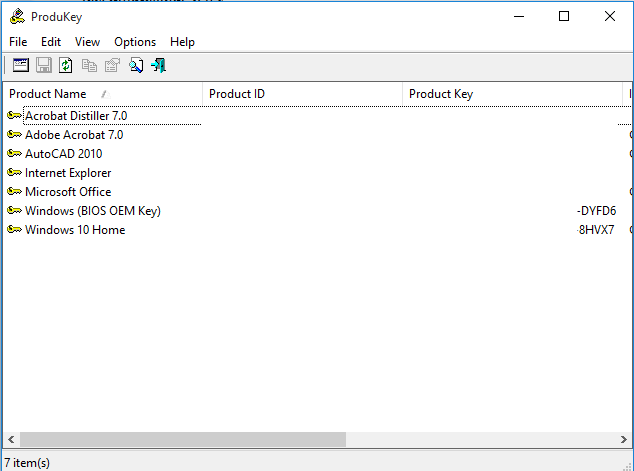Click the 7 item(s) status bar text

(27, 463)
